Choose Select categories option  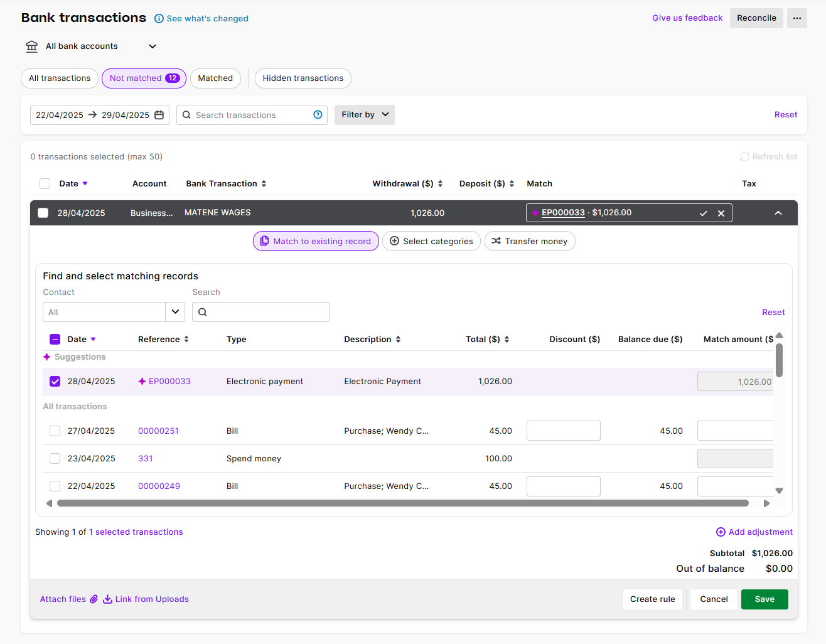point(431,242)
